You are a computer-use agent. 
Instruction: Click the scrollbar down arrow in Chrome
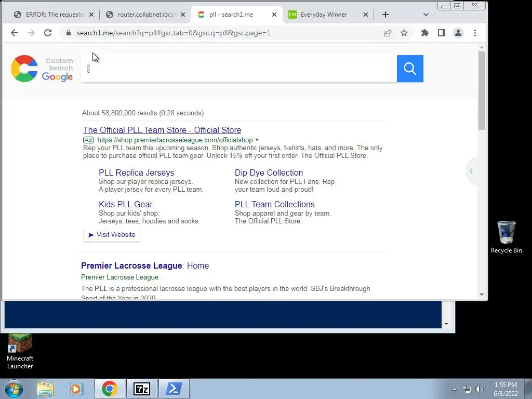482,295
